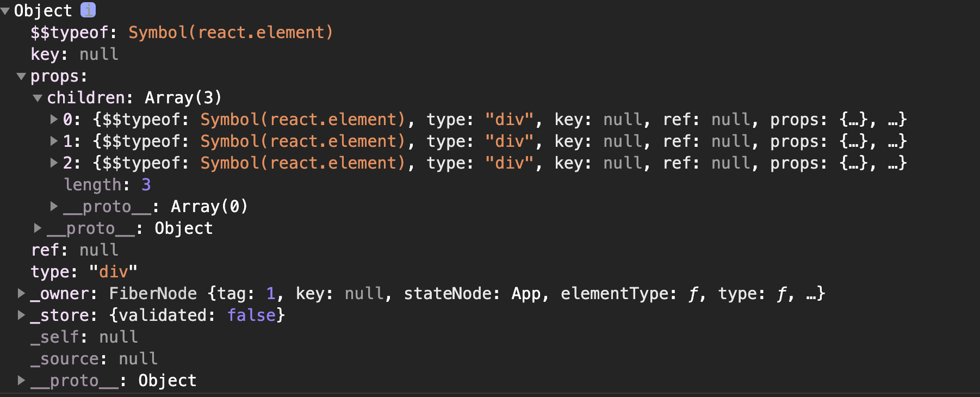Expand child element at index 0

click(x=54, y=119)
